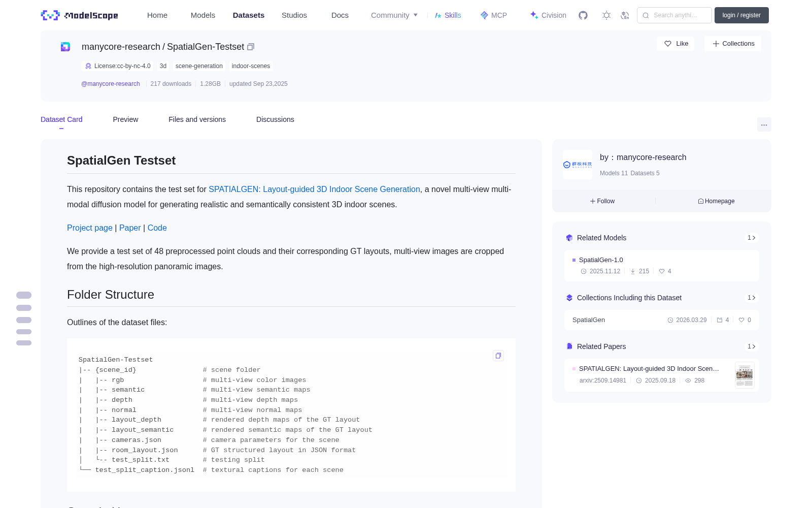Open the SPATIALGEN related paper title

pyautogui.click(x=649, y=369)
